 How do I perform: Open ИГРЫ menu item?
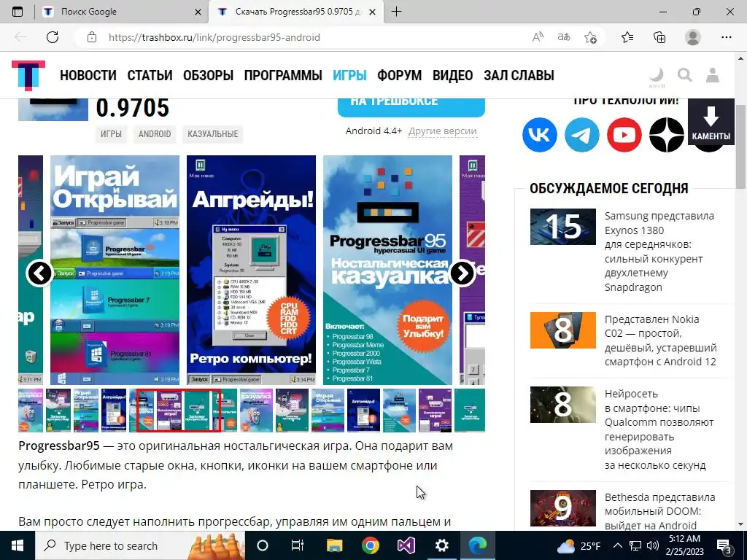point(349,75)
